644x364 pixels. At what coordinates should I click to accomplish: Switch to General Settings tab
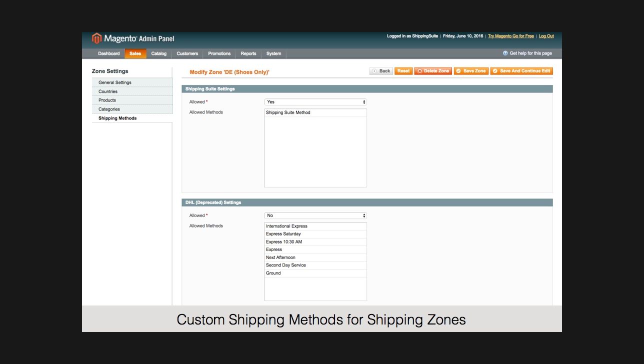tap(115, 82)
